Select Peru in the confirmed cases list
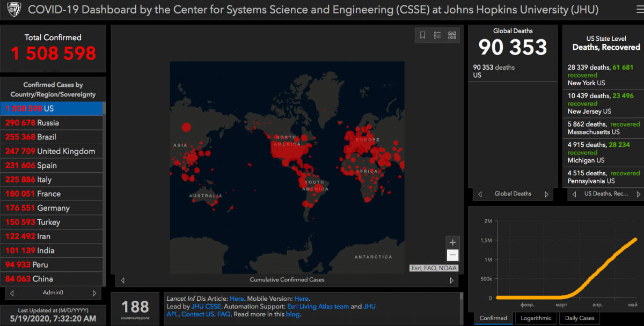The width and height of the screenshot is (644, 326). 52,265
